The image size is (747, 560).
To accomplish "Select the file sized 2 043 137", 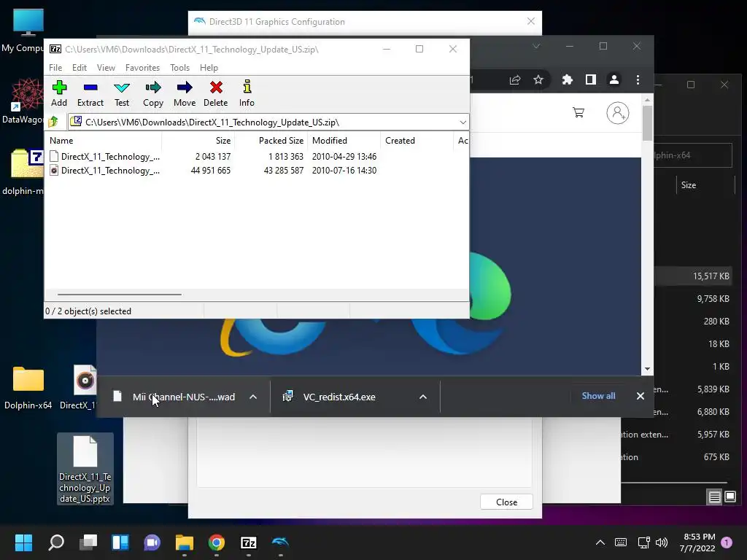I will click(x=212, y=157).
